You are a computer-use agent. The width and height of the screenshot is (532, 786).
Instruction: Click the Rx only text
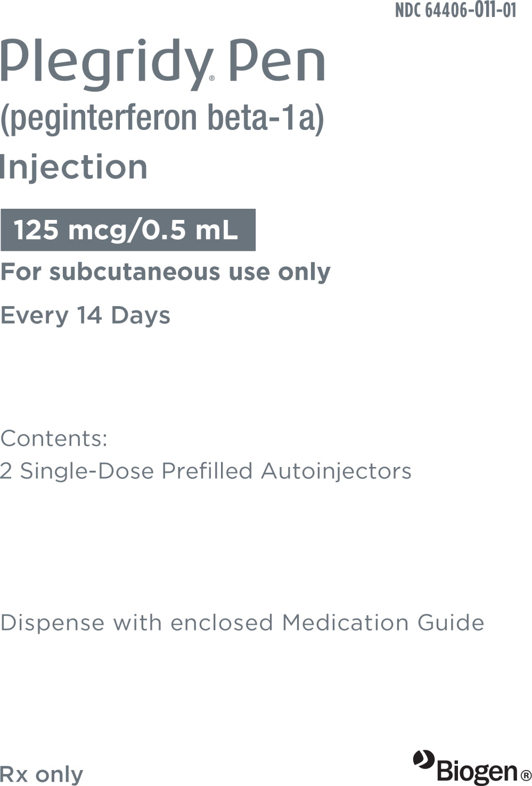tap(42, 774)
